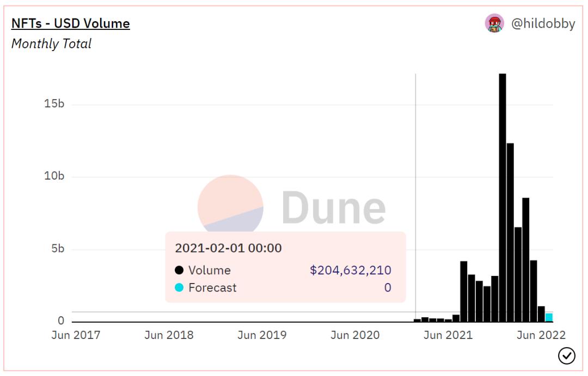Open the NFTs - USD Volume title link
Image resolution: width=588 pixels, height=376 pixels.
(x=70, y=23)
